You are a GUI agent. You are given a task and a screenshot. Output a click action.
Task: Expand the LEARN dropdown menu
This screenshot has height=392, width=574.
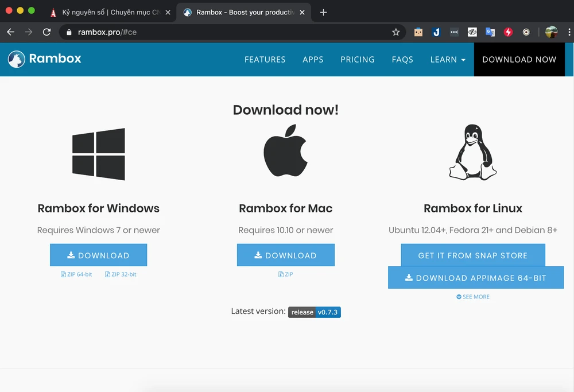448,59
